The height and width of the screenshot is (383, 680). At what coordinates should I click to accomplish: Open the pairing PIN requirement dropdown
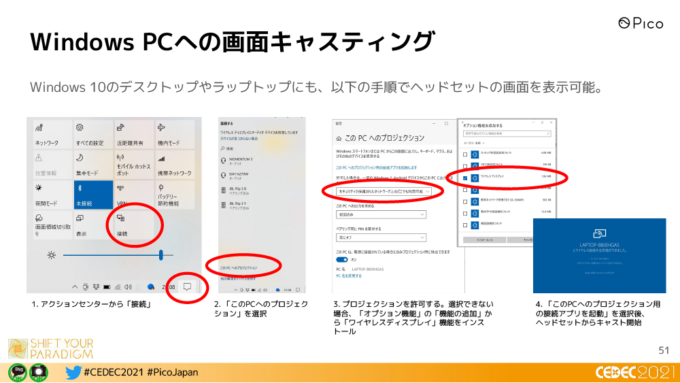(381, 237)
